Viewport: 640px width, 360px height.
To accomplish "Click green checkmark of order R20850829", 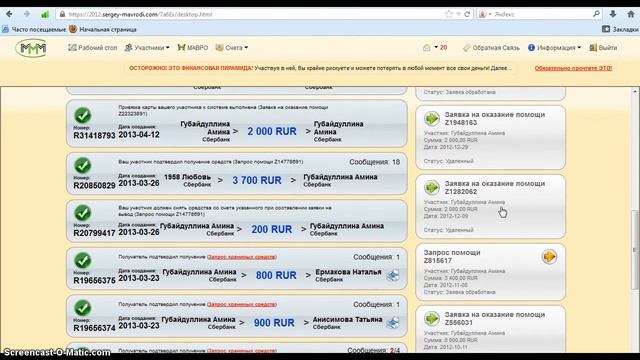I will click(82, 166).
